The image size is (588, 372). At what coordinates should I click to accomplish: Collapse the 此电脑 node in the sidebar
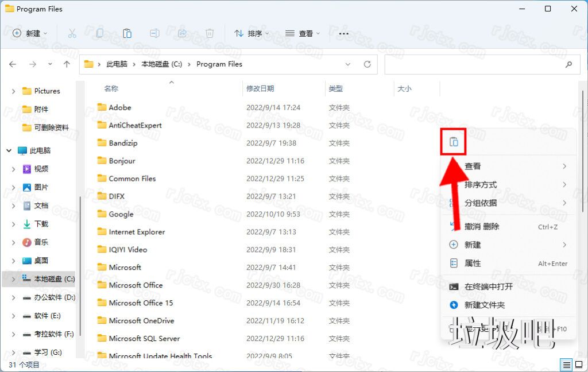click(8, 150)
